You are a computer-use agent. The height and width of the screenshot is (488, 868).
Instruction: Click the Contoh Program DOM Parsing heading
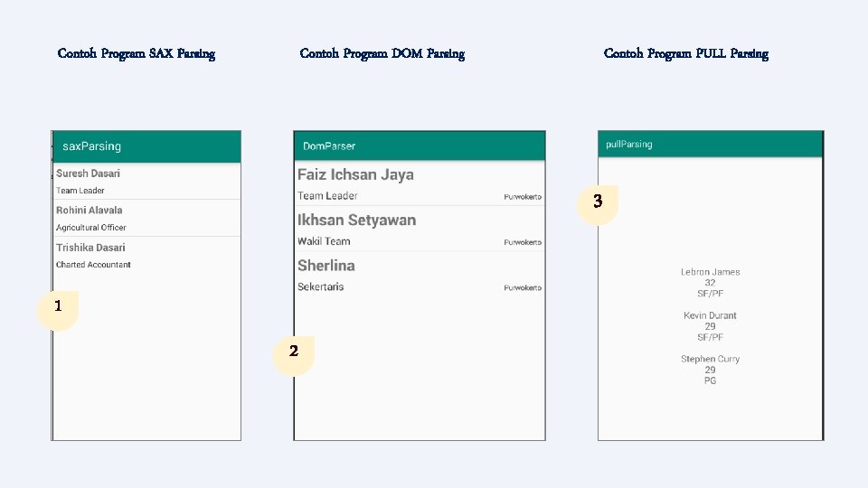(x=382, y=53)
